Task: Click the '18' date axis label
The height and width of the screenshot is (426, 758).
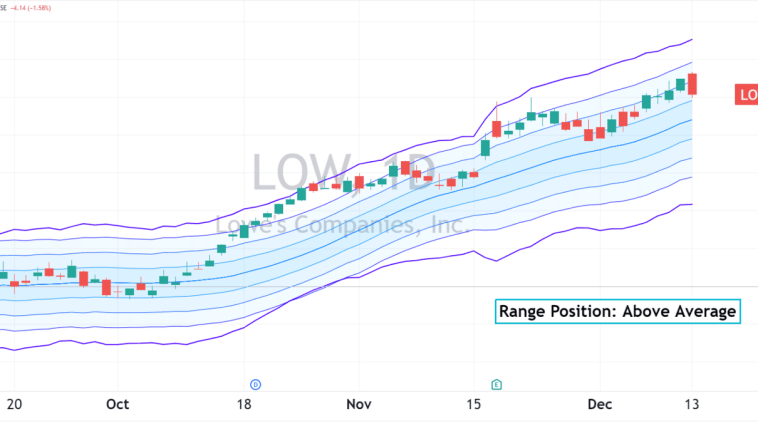Action: tap(244, 404)
